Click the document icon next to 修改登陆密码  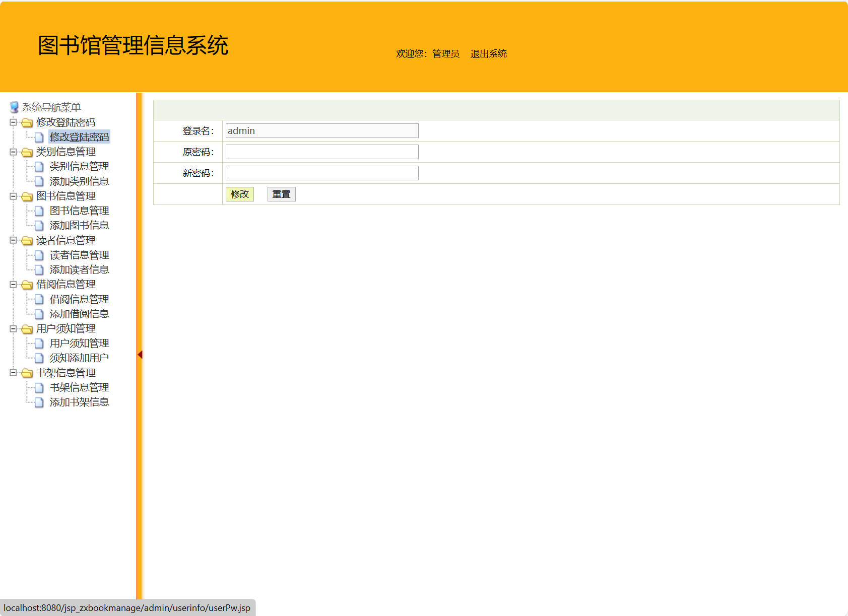click(x=39, y=136)
